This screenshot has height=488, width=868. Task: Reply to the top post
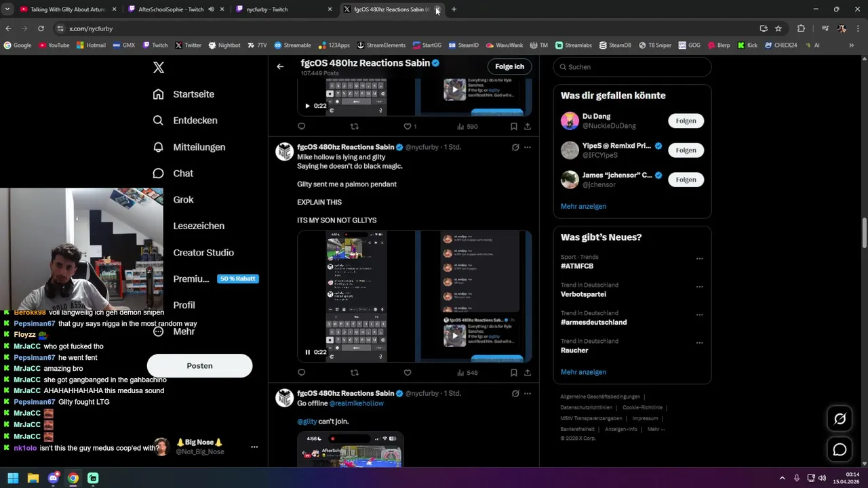click(302, 126)
